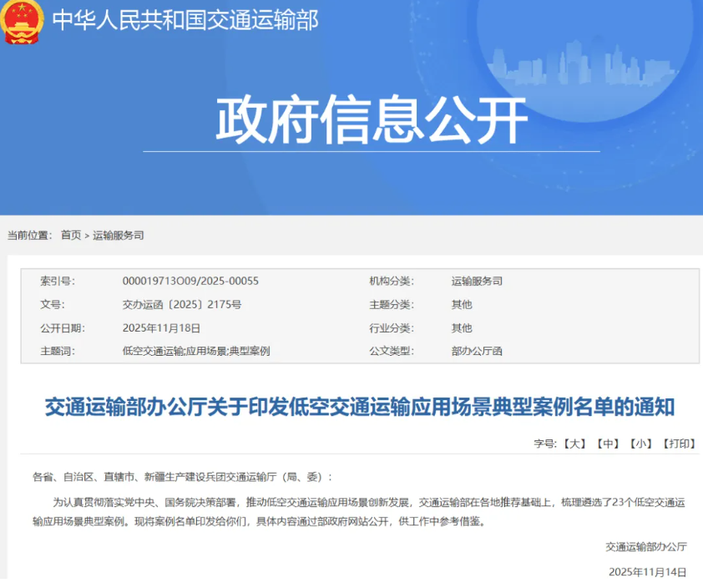Click the ministry name next to the emblem
The image size is (703, 588).
tap(185, 20)
